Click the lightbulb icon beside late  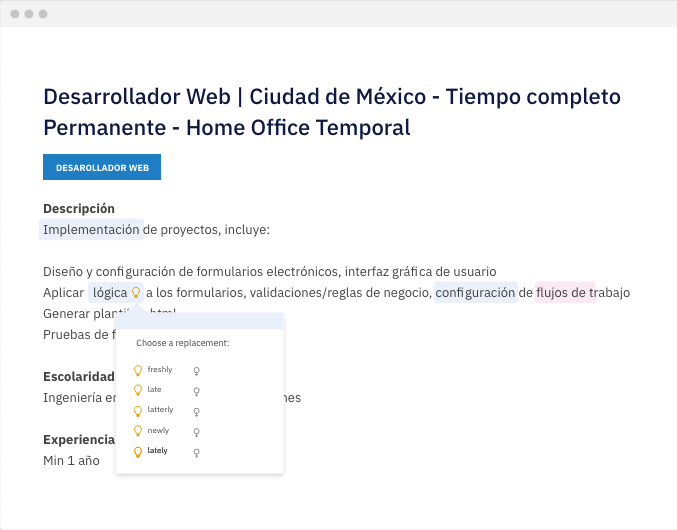tap(138, 390)
